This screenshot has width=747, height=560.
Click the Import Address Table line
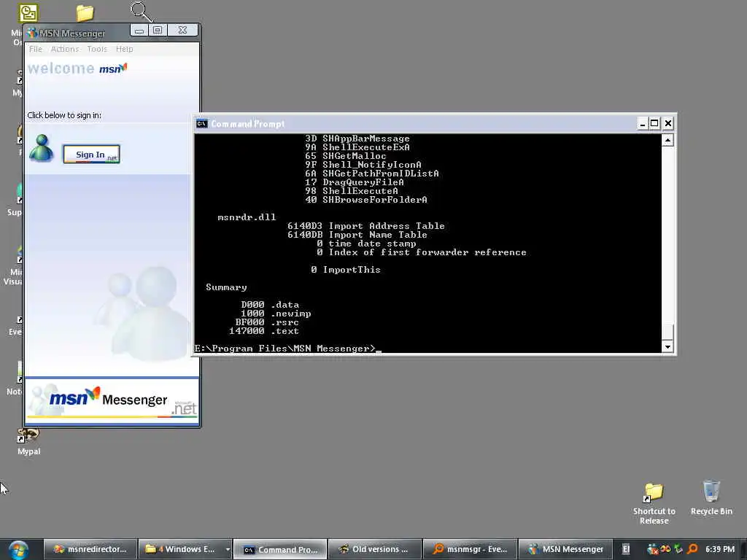tap(366, 226)
